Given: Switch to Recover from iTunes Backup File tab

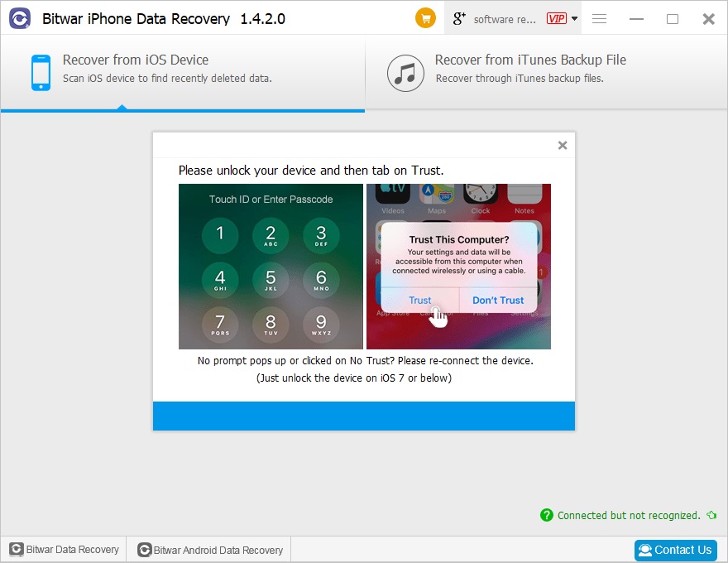Looking at the screenshot, I should coord(547,73).
